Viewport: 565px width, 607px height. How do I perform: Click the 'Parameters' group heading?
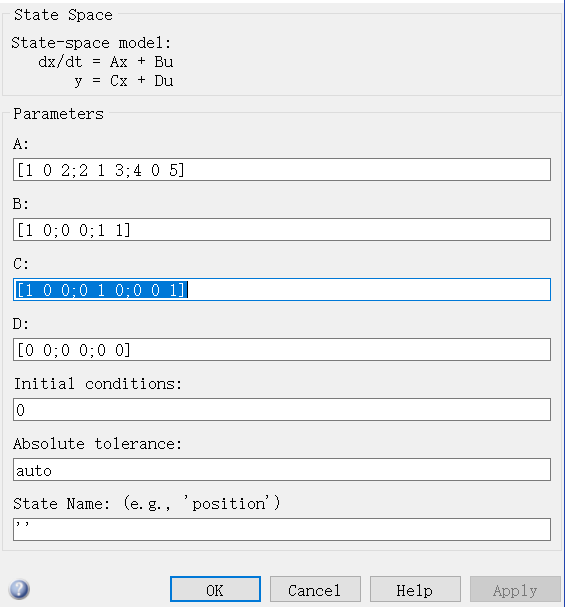(x=58, y=114)
